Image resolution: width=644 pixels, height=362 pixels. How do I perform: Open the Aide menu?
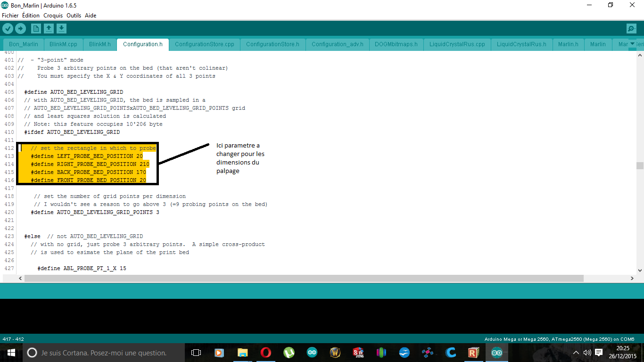tap(91, 16)
